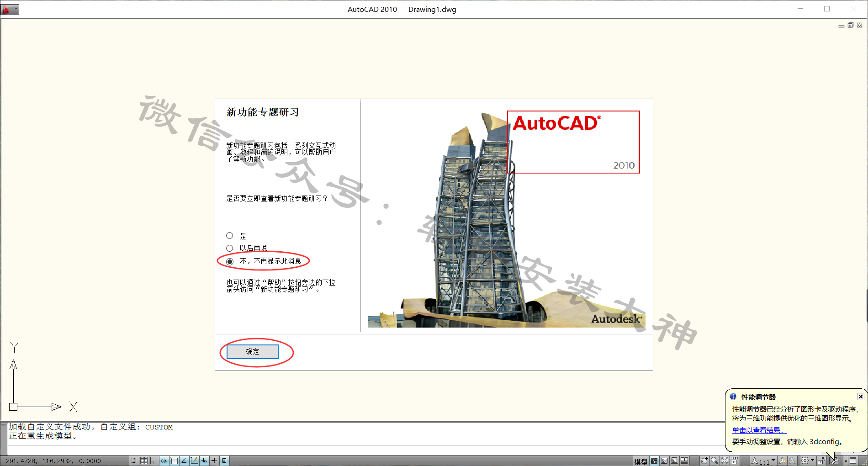This screenshot has height=466, width=868.
Task: Switch to the Model view icon
Action: (654, 461)
